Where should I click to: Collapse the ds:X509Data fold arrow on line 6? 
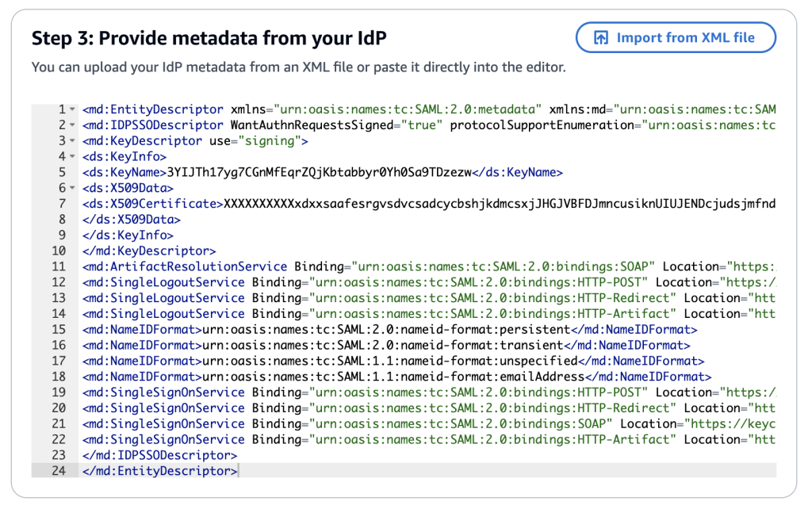click(72, 188)
